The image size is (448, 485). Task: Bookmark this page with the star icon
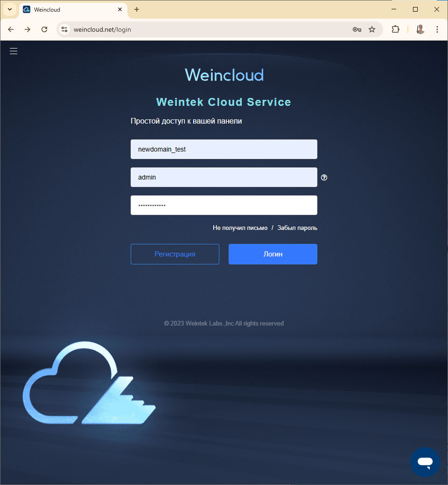(372, 29)
